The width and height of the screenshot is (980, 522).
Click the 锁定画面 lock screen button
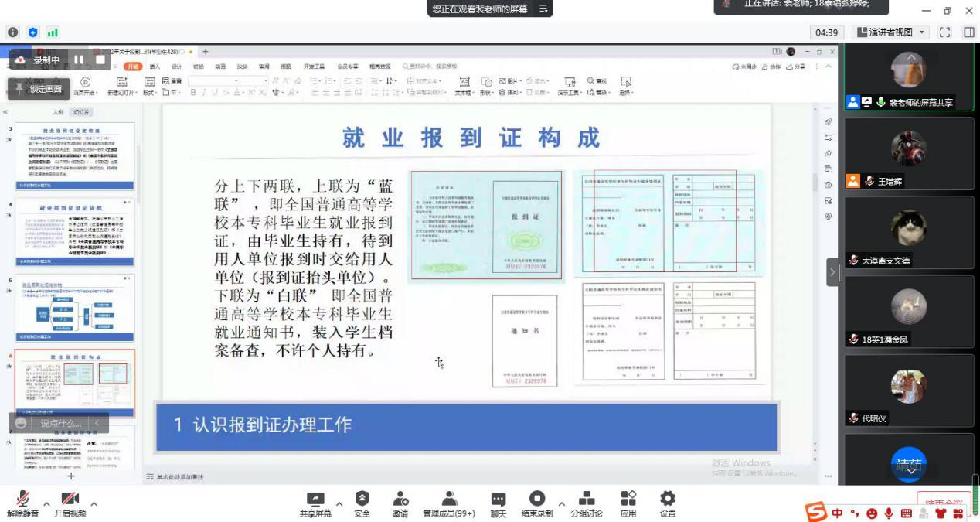coord(39,89)
